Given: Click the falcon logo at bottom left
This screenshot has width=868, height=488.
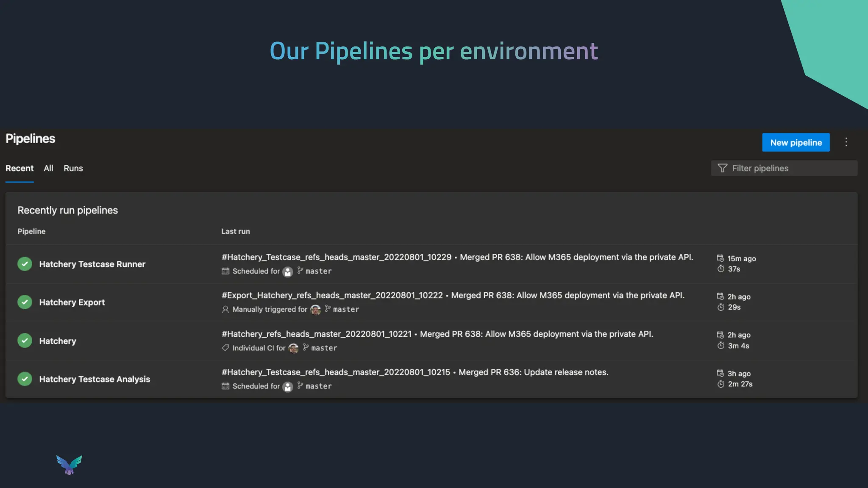Looking at the screenshot, I should [69, 465].
